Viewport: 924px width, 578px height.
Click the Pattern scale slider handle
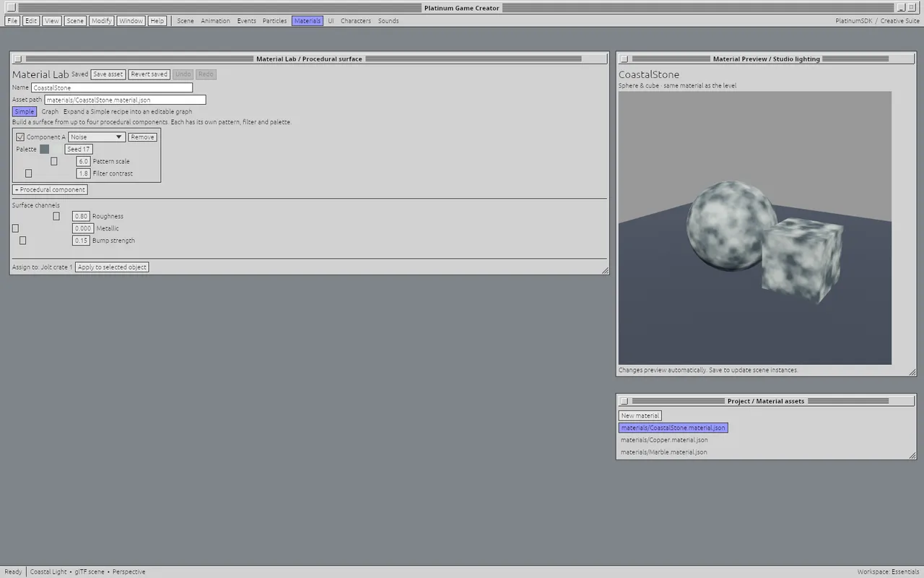tap(54, 162)
